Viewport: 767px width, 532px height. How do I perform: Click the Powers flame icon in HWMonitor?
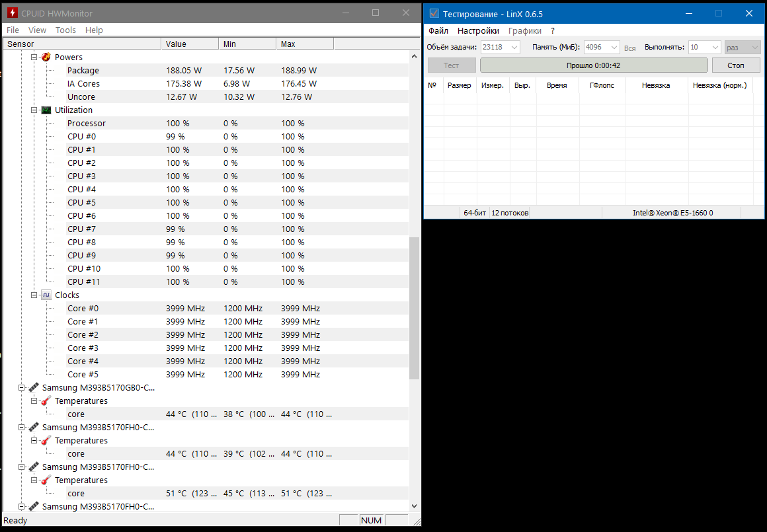pos(46,57)
